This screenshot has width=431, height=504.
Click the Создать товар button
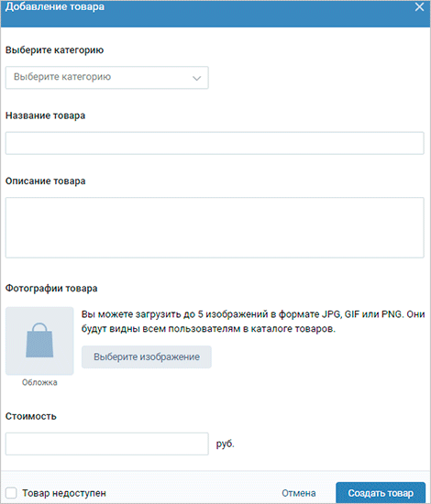tap(381, 493)
